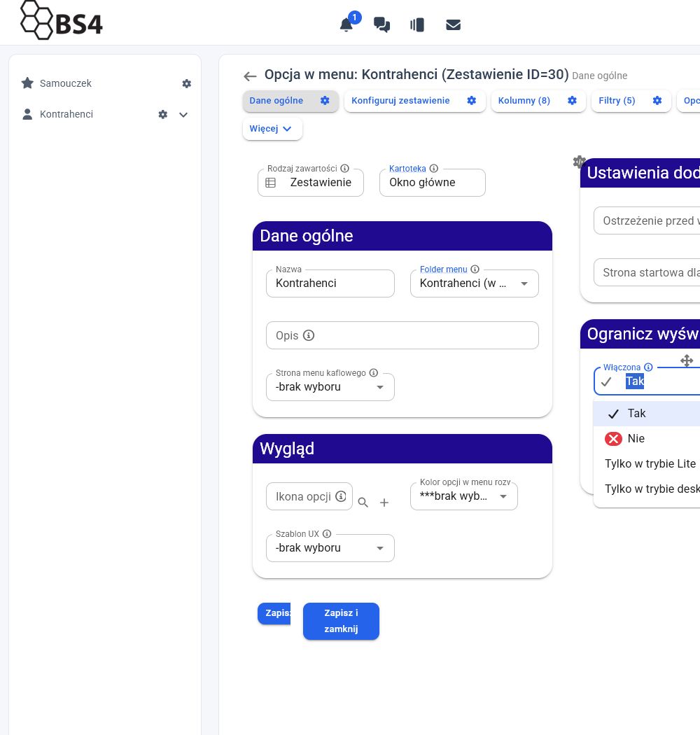Open the mail envelope icon
The image size is (700, 735).
(x=453, y=24)
